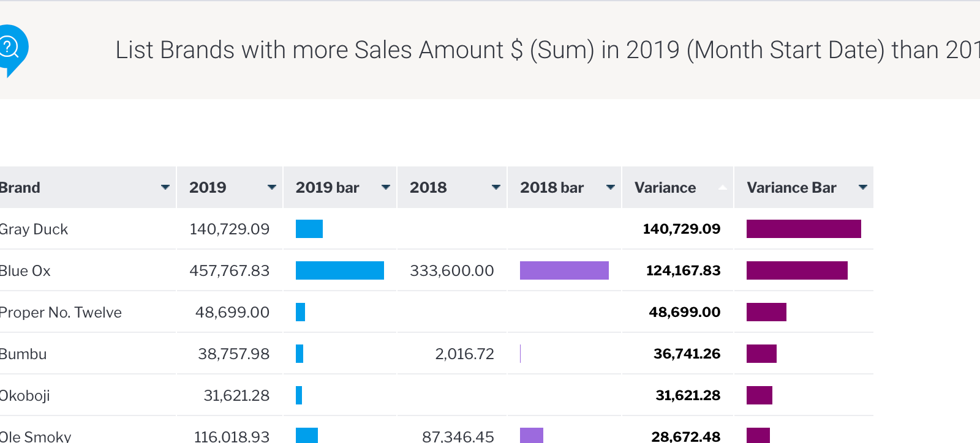Click the Blue Ox 2018 purple bar
This screenshot has width=980, height=443.
pos(563,270)
